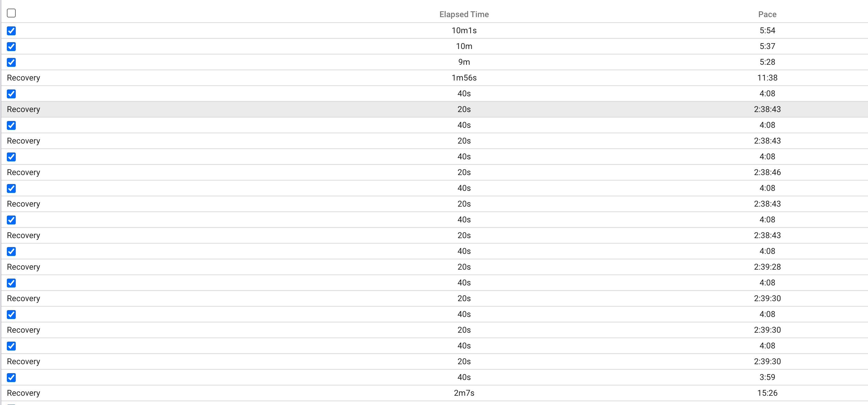This screenshot has height=405, width=868.
Task: Click the 5:54 pace value
Action: pyautogui.click(x=767, y=30)
